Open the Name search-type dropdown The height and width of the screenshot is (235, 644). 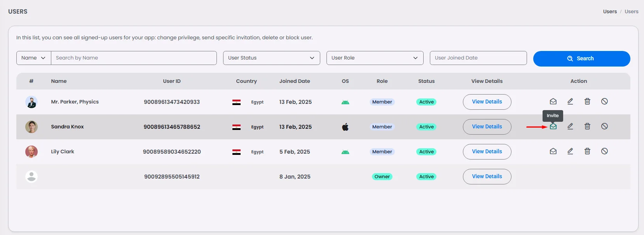pos(33,58)
